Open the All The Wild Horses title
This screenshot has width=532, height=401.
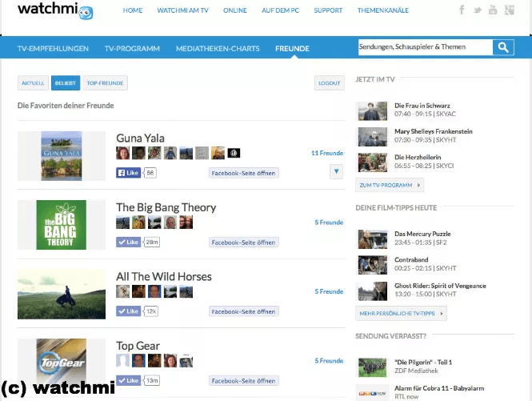pyautogui.click(x=164, y=276)
